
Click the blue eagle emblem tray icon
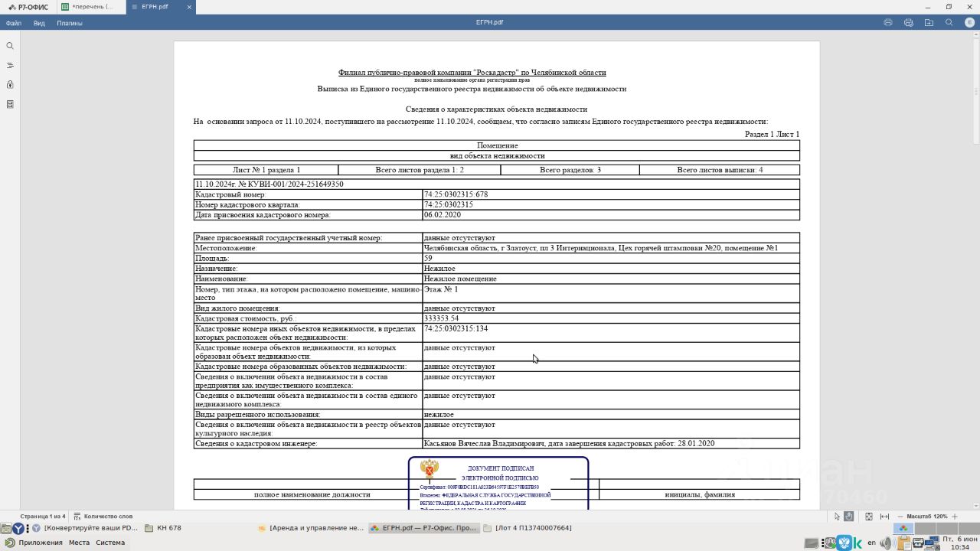click(x=844, y=543)
